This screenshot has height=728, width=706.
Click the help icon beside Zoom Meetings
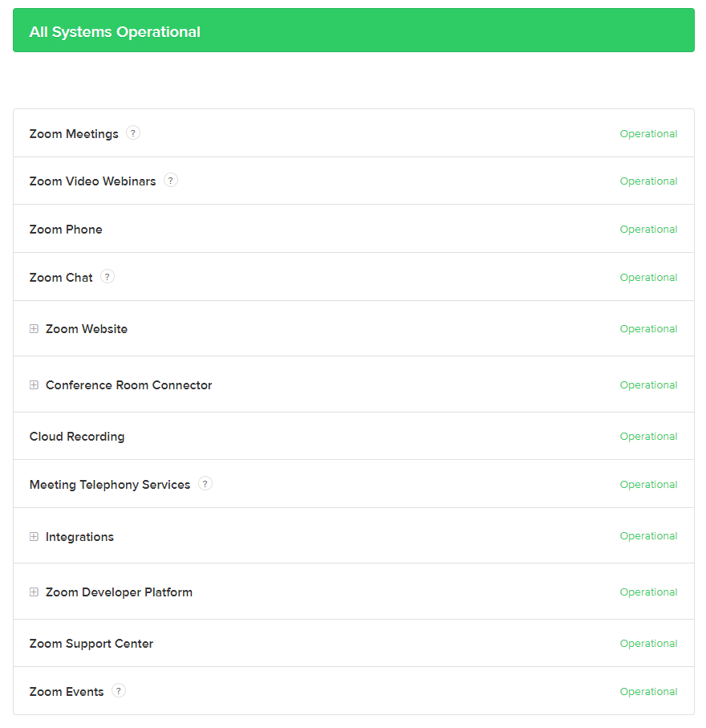click(x=132, y=133)
